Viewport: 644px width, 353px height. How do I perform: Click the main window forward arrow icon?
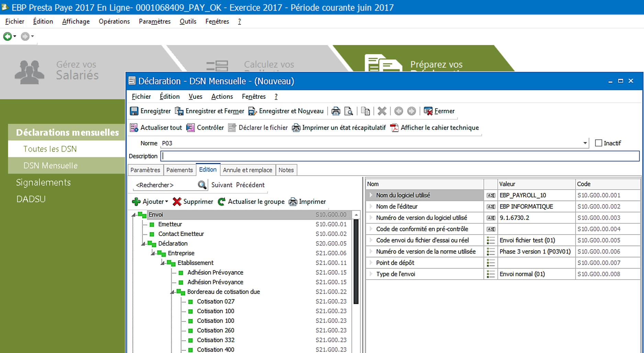coord(25,36)
